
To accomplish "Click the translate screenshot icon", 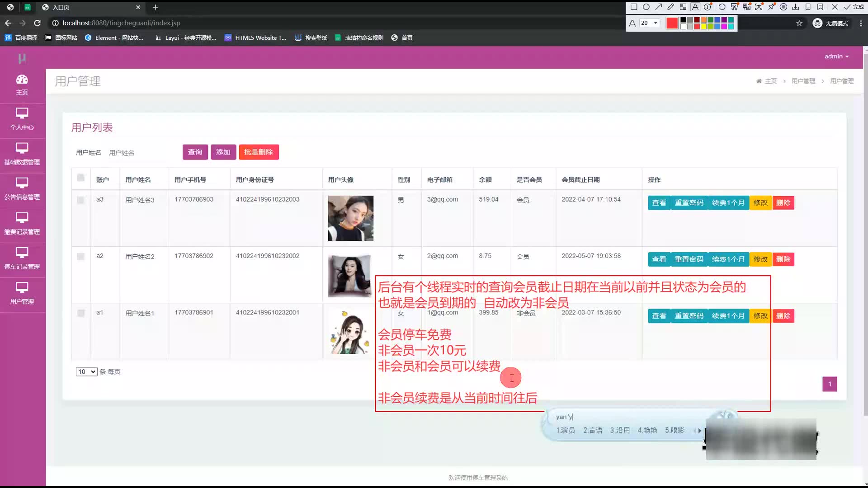I will click(747, 7).
